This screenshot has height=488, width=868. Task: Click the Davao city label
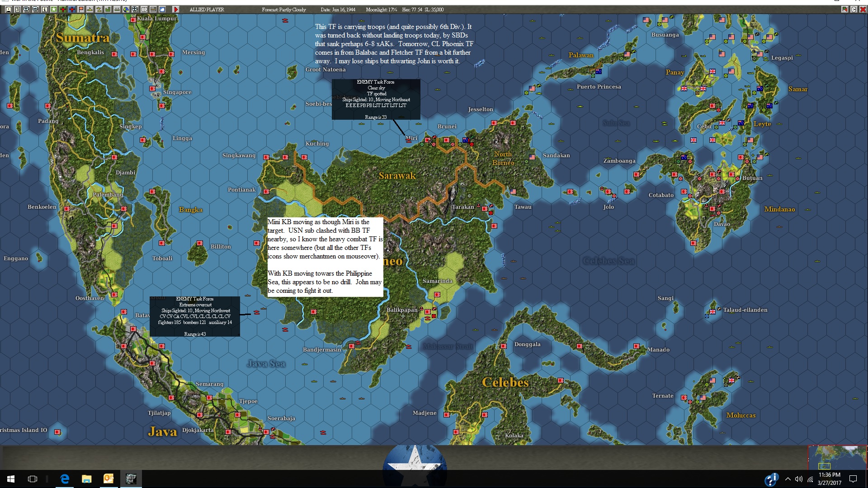coord(722,224)
